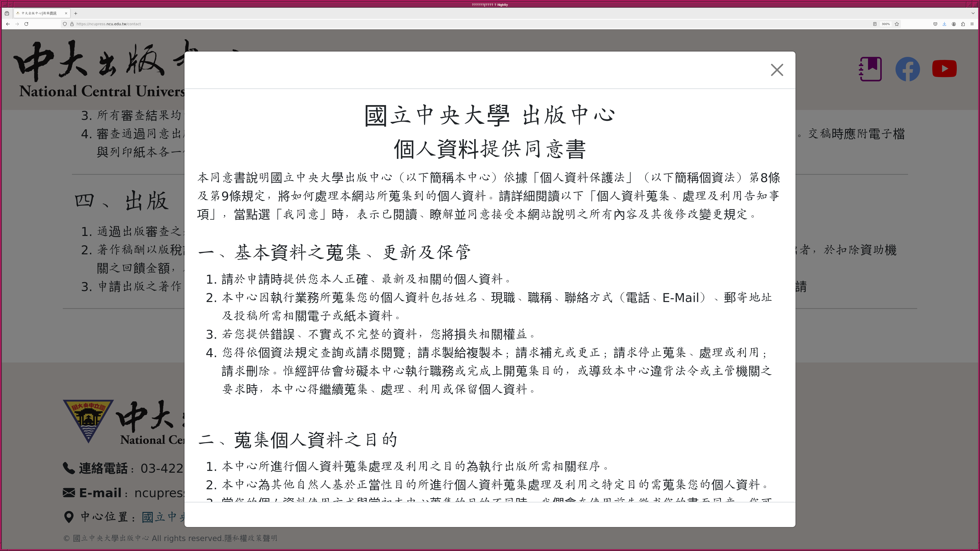Open the Firefox account menu
The image size is (980, 551).
(x=954, y=24)
